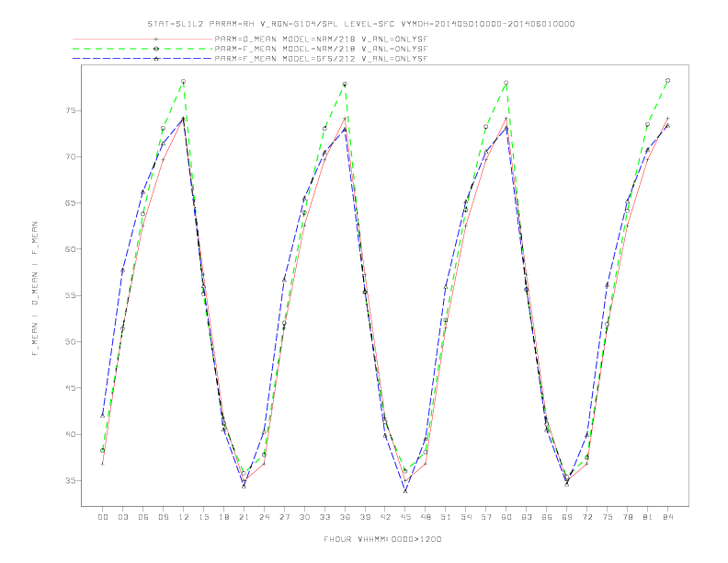
Task: Click forecast hour label 54 on x-axis
Action: [466, 517]
